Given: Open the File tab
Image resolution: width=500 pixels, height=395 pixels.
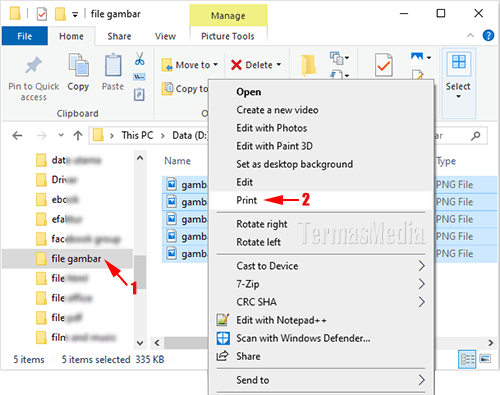Looking at the screenshot, I should [x=25, y=36].
